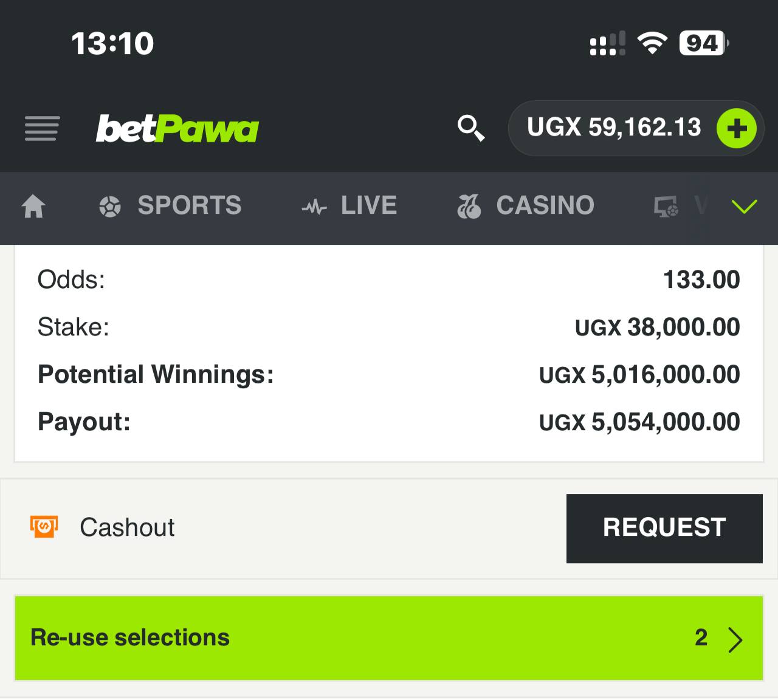The image size is (778, 700).
Task: Tap the Cashout label text
Action: click(x=127, y=527)
